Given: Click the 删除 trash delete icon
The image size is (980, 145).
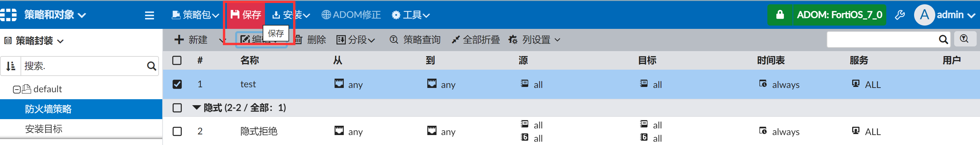Looking at the screenshot, I should click(299, 40).
